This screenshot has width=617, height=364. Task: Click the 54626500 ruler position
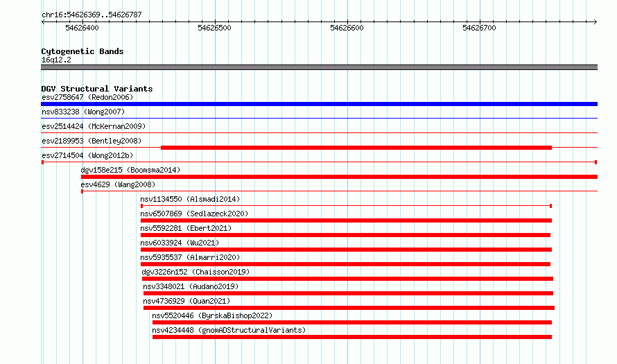pyautogui.click(x=214, y=28)
